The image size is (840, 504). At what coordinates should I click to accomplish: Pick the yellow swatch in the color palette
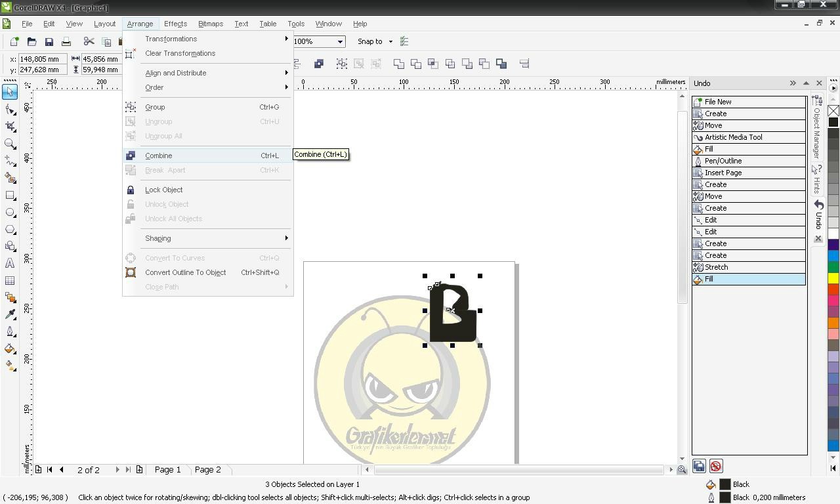tap(833, 278)
